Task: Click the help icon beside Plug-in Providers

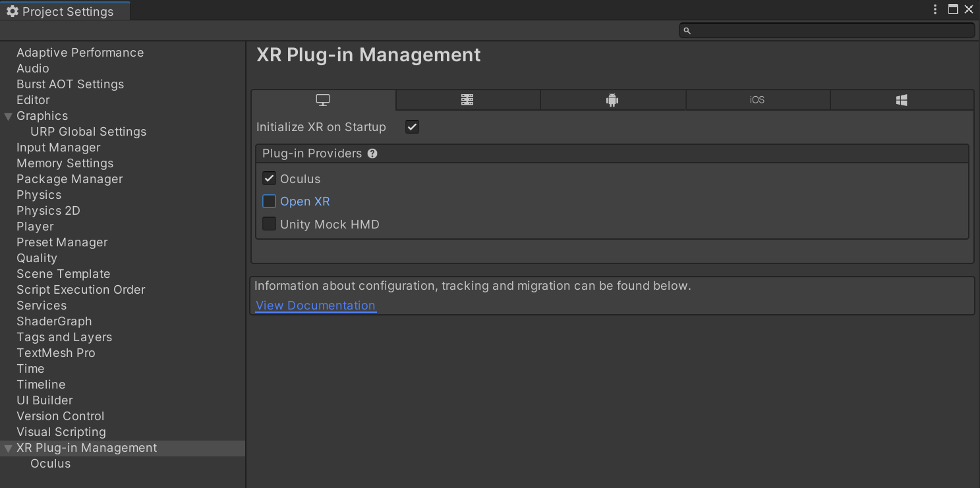Action: pyautogui.click(x=372, y=153)
